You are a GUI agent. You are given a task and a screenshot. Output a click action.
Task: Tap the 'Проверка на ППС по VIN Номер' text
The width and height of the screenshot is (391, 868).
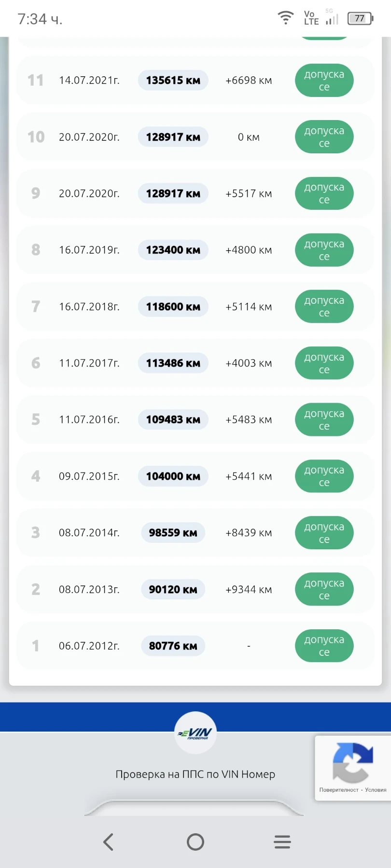195,774
